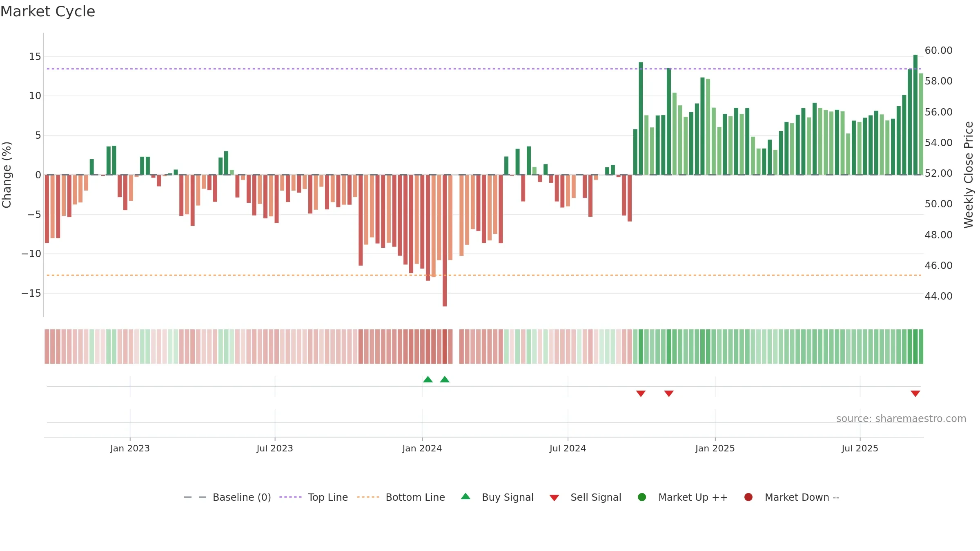Click the orange dotted Bottom Line legend sample
Screen dimensions: 980x551
tap(368, 497)
